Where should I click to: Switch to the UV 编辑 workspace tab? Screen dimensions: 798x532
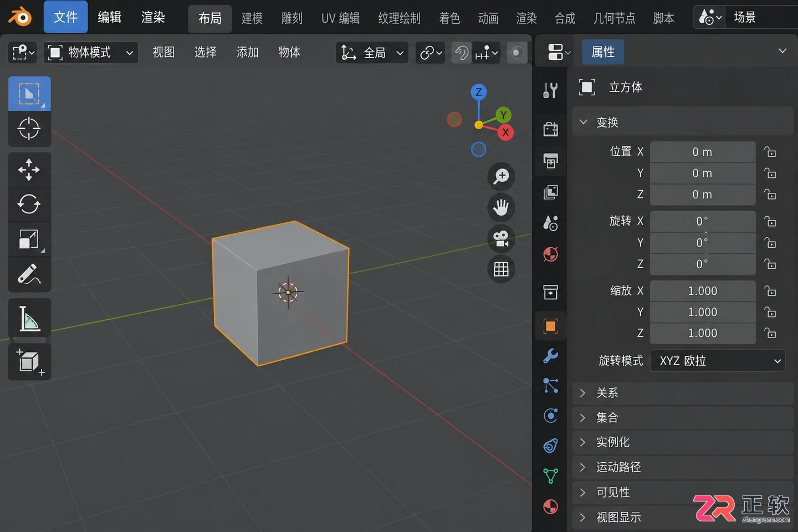(341, 18)
